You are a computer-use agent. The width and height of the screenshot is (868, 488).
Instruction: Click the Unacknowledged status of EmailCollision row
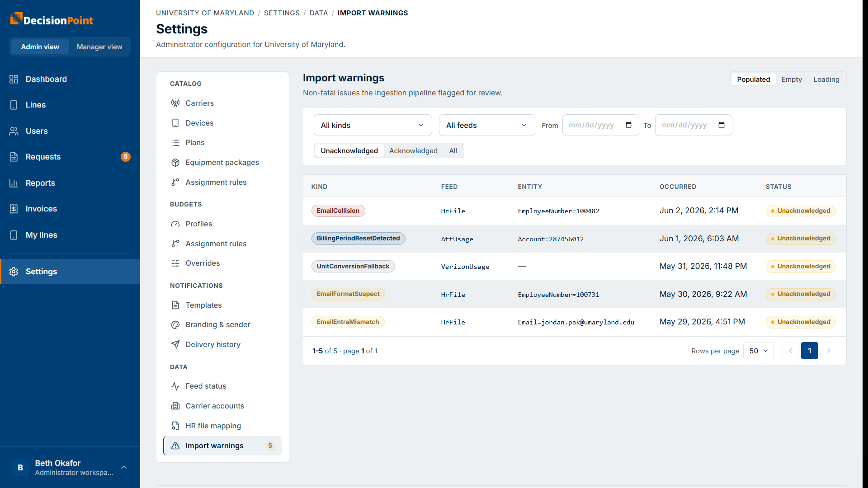tap(801, 211)
